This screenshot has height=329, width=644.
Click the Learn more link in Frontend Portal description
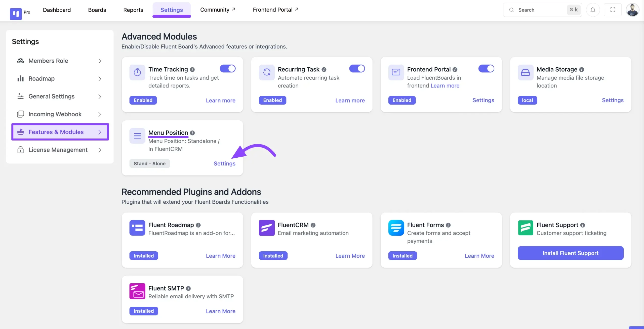click(x=445, y=86)
